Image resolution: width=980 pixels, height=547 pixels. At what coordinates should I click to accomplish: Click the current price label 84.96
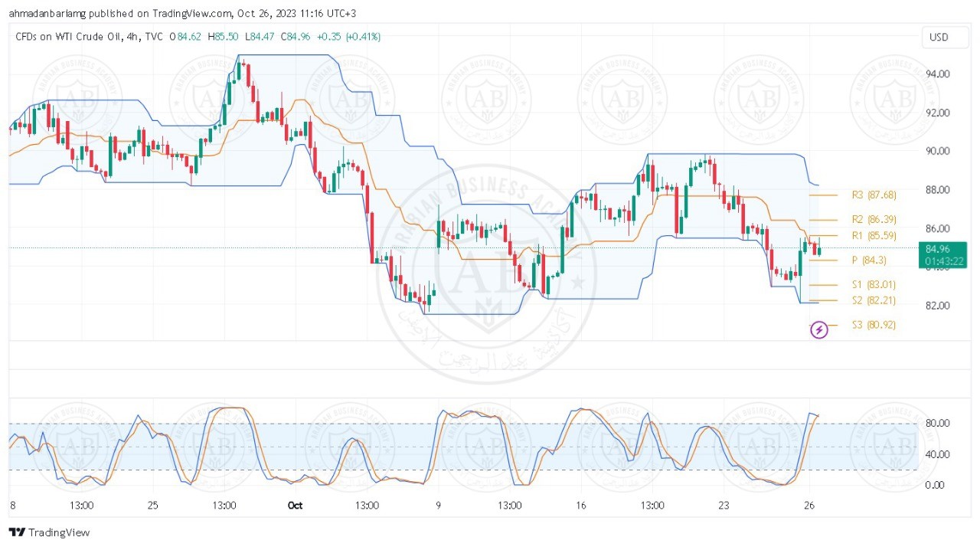click(943, 254)
